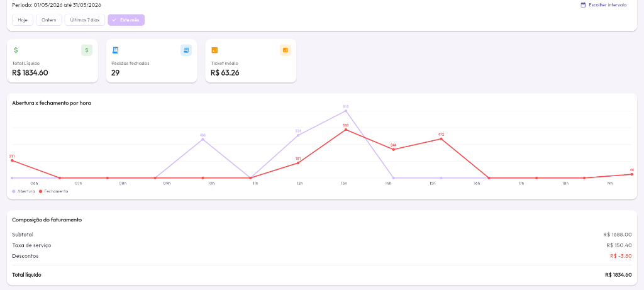Click the plain orange chart icon above Ticket médio

coord(214,50)
